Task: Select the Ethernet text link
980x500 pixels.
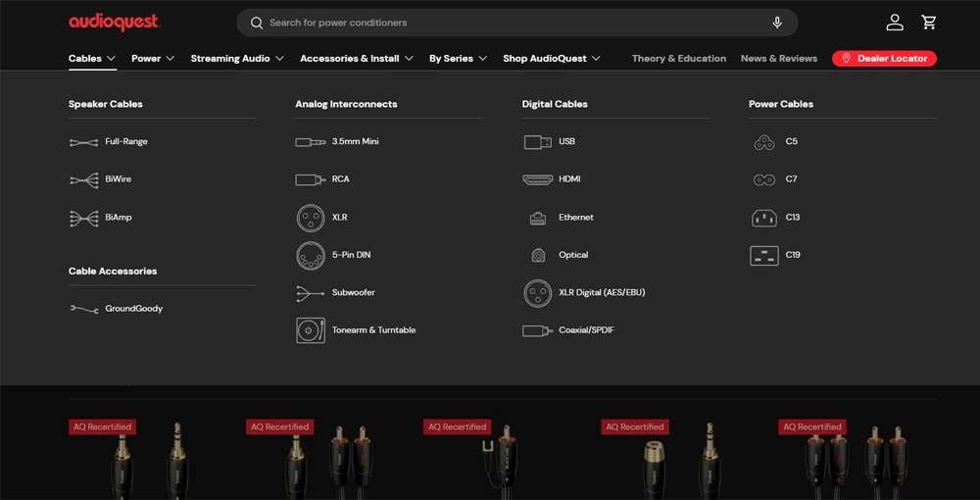Action: click(x=576, y=217)
